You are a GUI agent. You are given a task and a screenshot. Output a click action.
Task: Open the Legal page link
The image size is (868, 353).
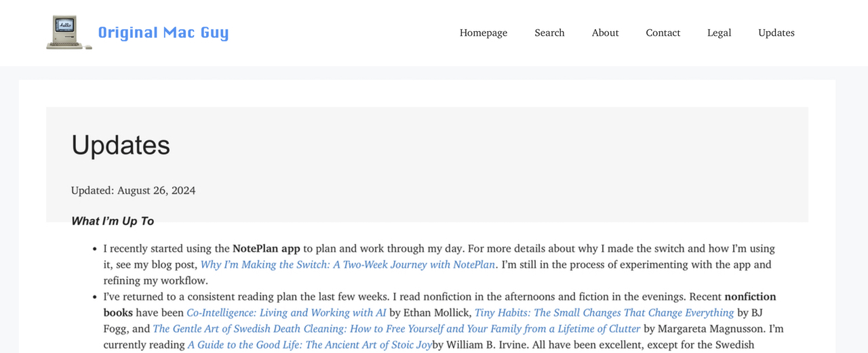coord(719,33)
